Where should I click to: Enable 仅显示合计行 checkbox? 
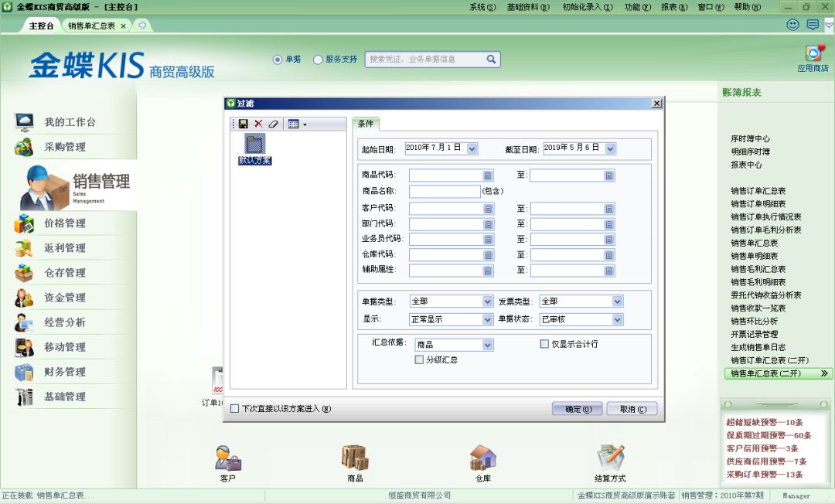(x=544, y=343)
